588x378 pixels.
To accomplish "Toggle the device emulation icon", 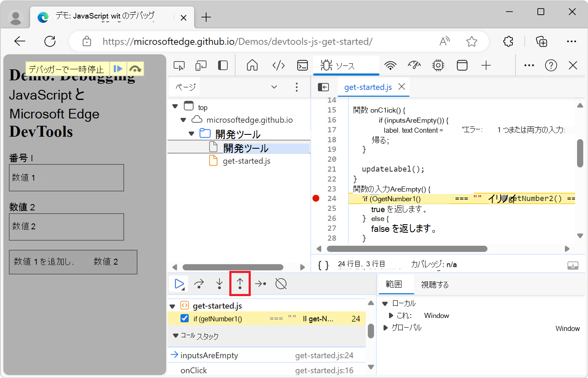I will pyautogui.click(x=201, y=66).
